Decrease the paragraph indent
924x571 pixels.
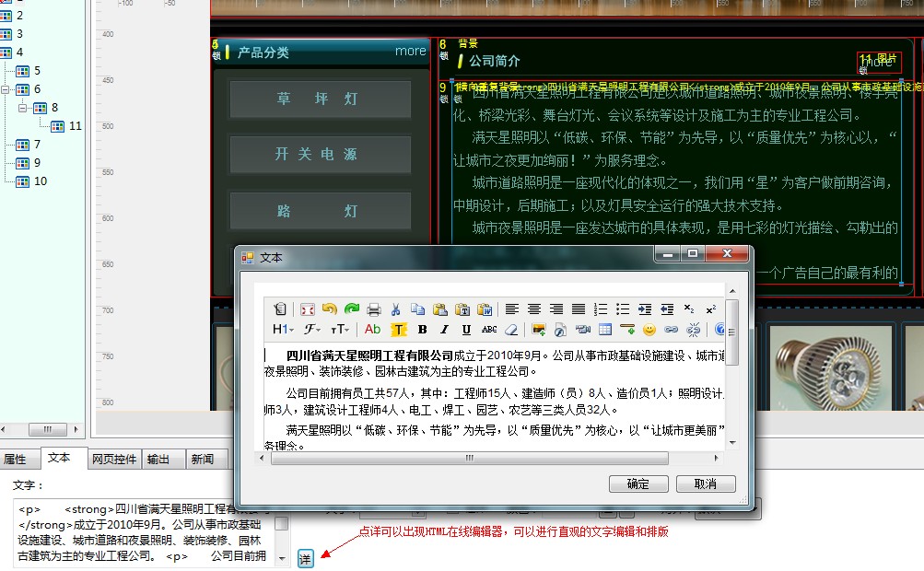tap(667, 309)
